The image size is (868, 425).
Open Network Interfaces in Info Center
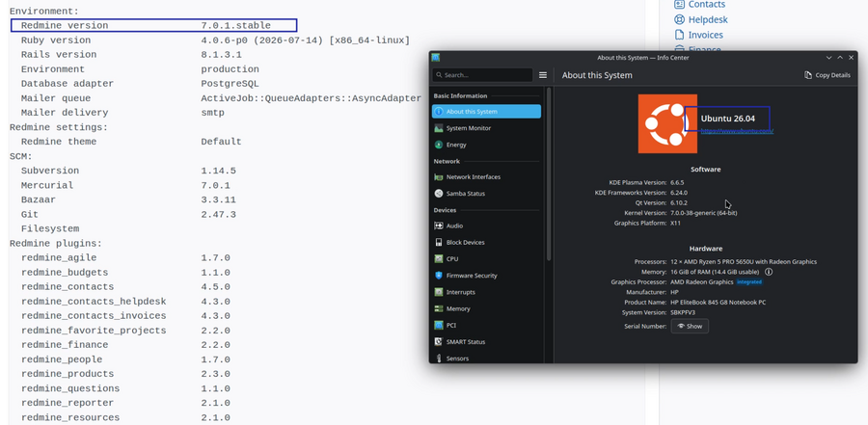(487, 177)
